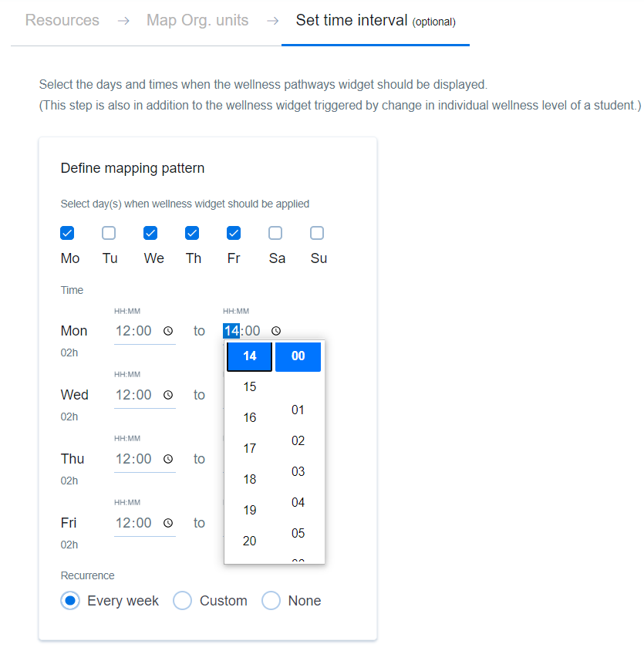The image size is (644, 651).
Task: Choose minute 02 in time picker
Action: tap(298, 441)
